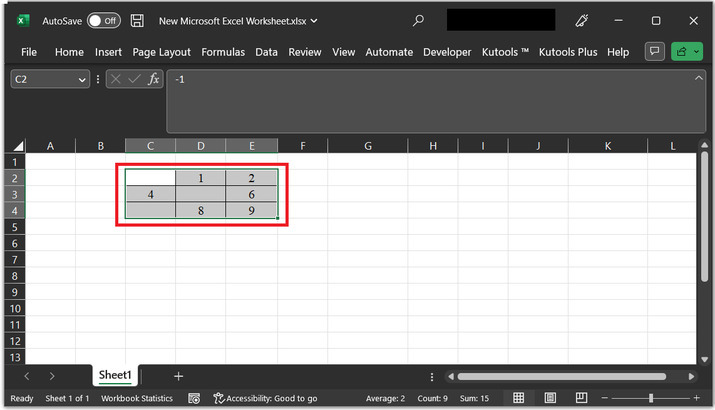Select column C header
The height and width of the screenshot is (410, 715).
tap(150, 146)
